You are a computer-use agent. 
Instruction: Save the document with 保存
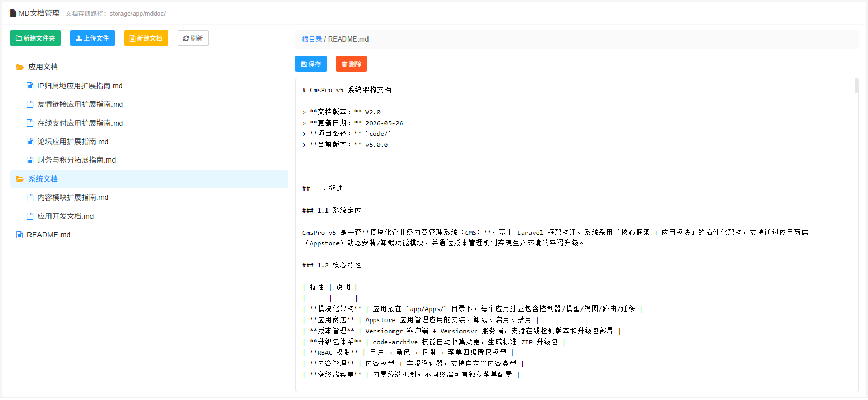[311, 64]
